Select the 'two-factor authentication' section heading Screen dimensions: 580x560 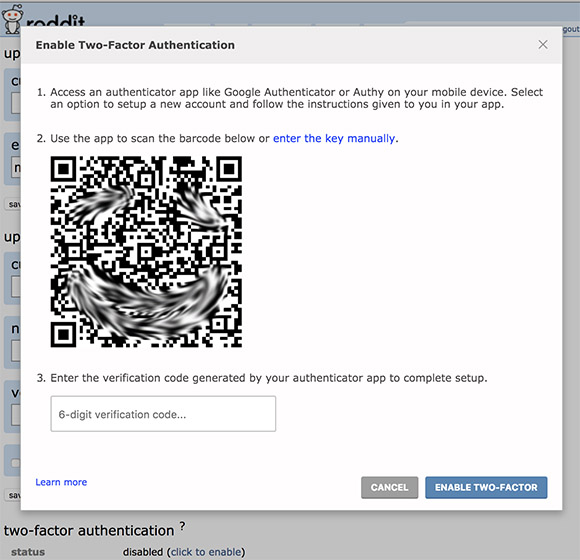(89, 531)
